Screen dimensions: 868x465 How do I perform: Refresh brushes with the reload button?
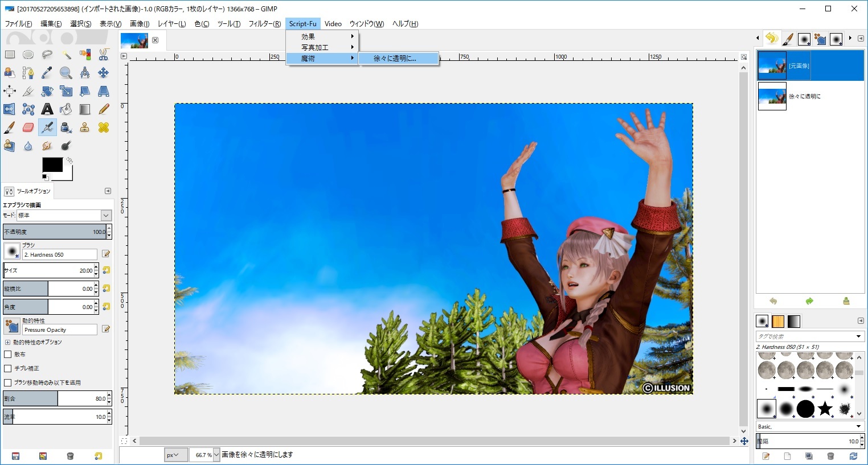pyautogui.click(x=853, y=456)
